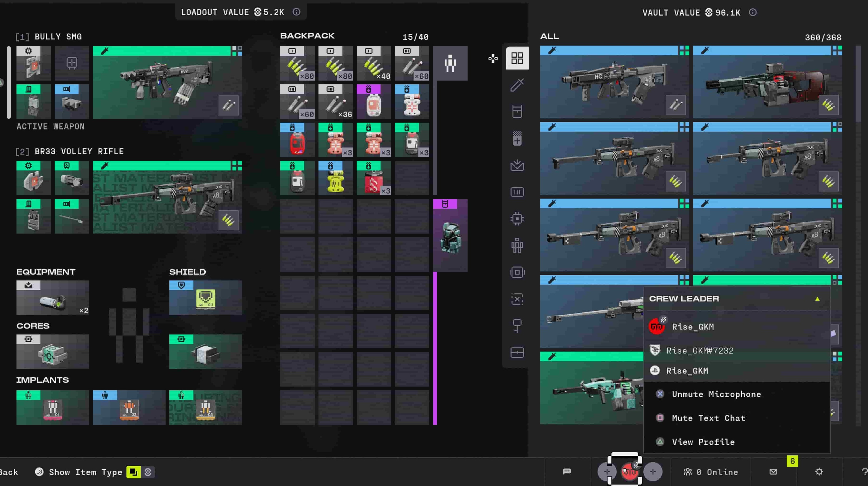This screenshot has height=486, width=868.
Task: Open the mail inbox envelope icon
Action: pyautogui.click(x=773, y=471)
